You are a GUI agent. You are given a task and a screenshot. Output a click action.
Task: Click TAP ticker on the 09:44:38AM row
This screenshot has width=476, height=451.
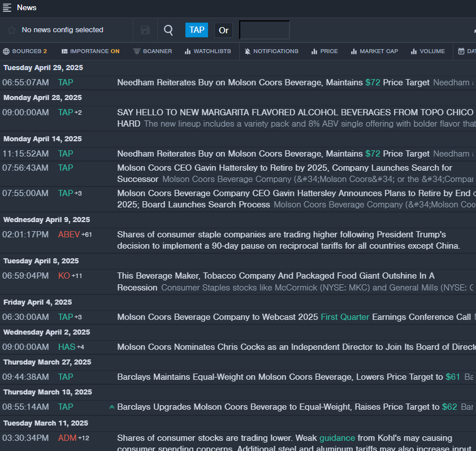click(66, 378)
